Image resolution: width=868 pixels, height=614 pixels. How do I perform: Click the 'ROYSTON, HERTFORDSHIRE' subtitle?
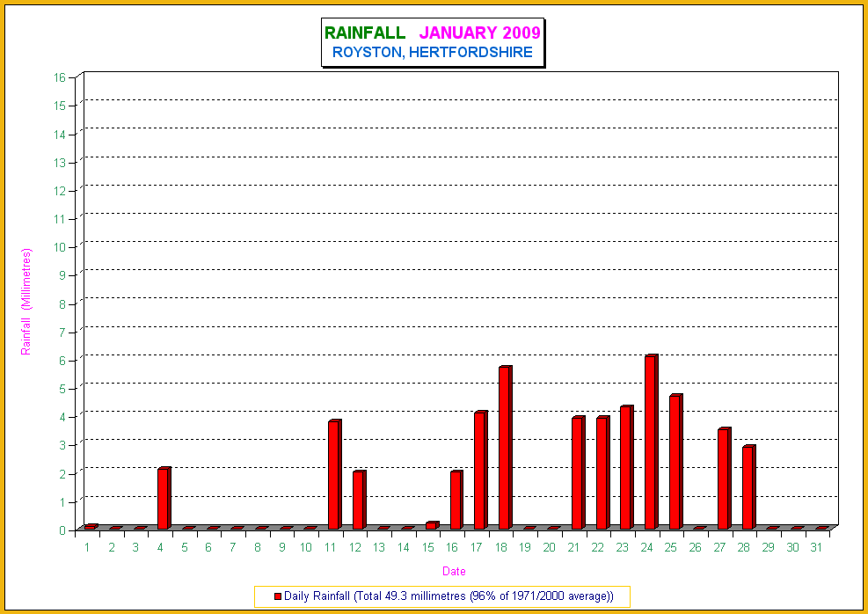(x=433, y=52)
